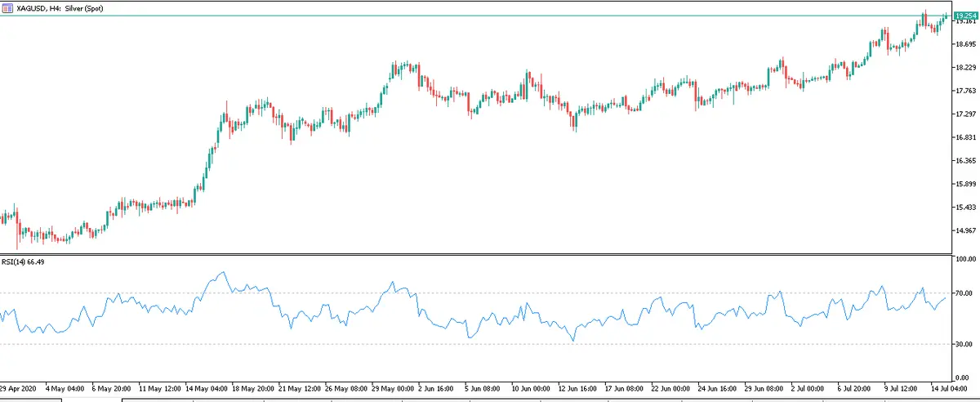Click the 18.695 price axis label
980x402 pixels.
coord(965,44)
